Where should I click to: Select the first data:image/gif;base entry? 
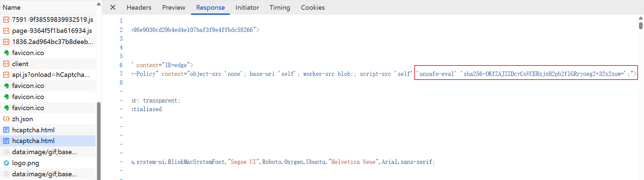[44, 152]
